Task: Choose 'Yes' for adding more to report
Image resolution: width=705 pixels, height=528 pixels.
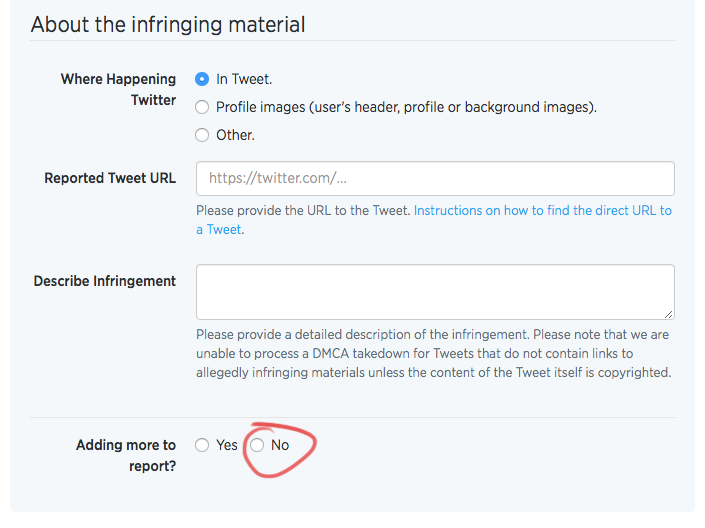Action: pyautogui.click(x=202, y=445)
